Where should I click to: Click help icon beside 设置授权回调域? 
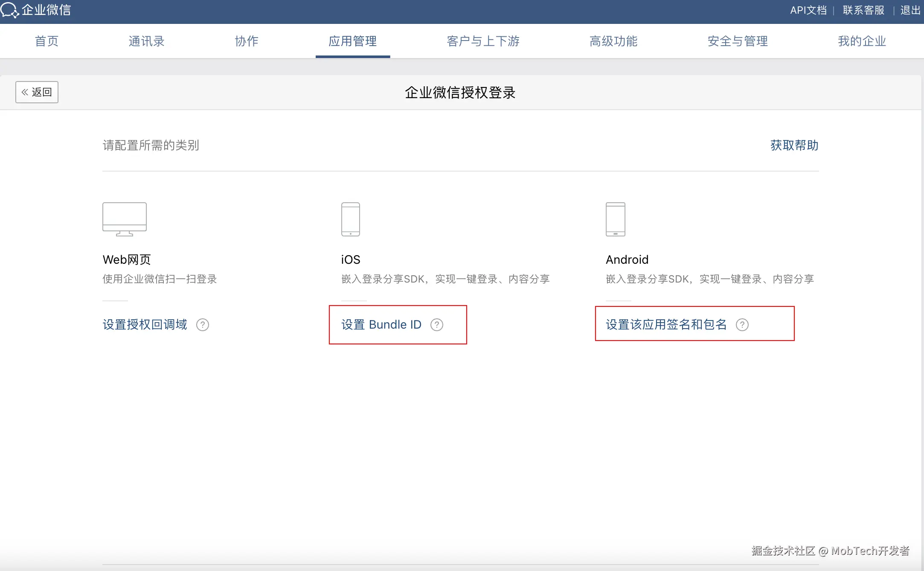pos(203,325)
